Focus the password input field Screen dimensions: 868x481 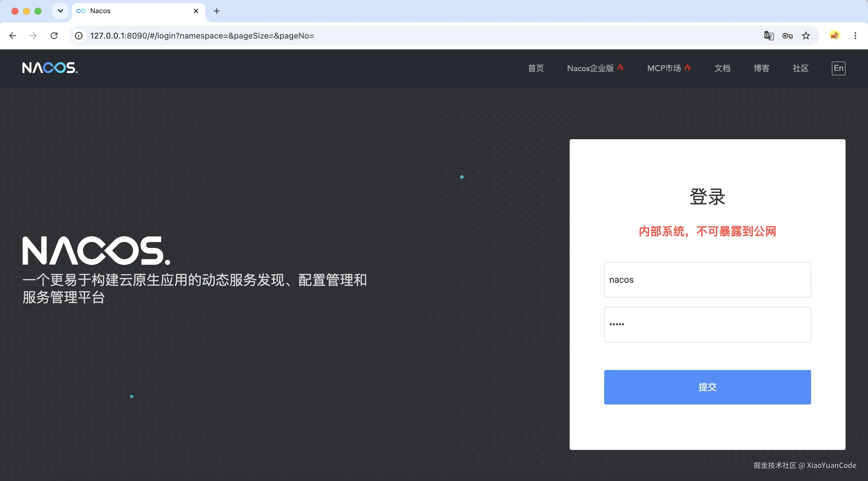(707, 325)
